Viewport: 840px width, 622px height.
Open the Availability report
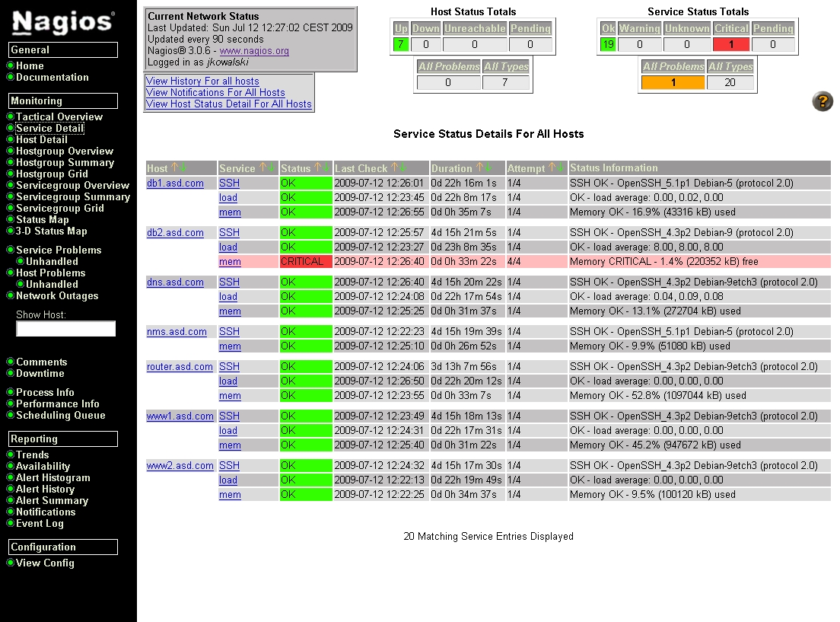(43, 467)
